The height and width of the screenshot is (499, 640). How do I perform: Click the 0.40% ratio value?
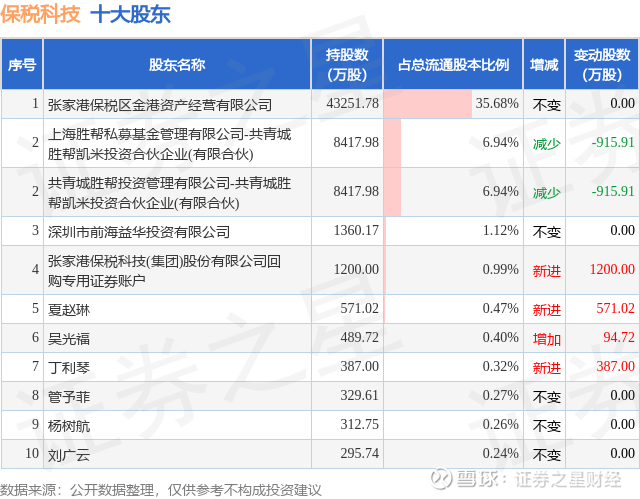500,337
